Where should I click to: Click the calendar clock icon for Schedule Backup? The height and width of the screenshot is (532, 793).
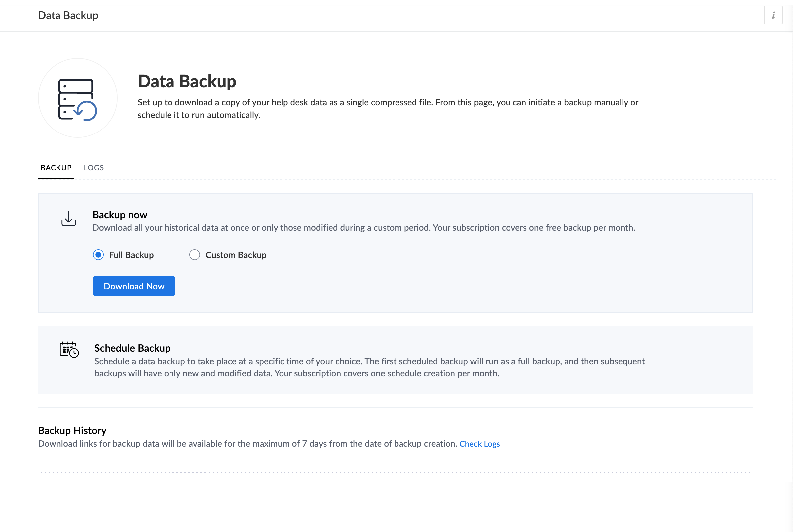[x=69, y=349]
